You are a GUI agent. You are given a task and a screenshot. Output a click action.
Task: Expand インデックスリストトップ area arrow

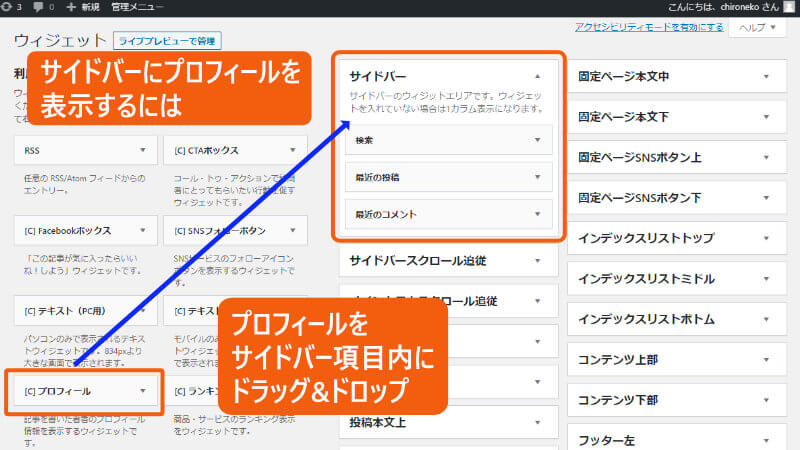[766, 238]
